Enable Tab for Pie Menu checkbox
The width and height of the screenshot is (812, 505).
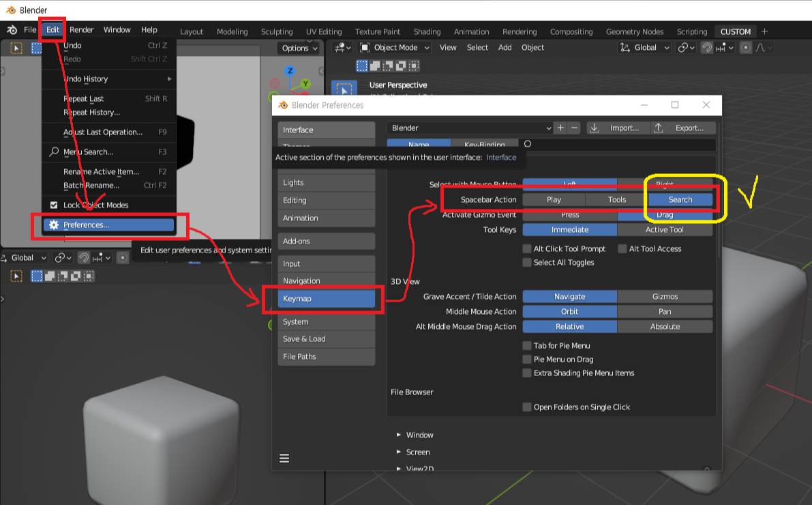click(x=526, y=345)
